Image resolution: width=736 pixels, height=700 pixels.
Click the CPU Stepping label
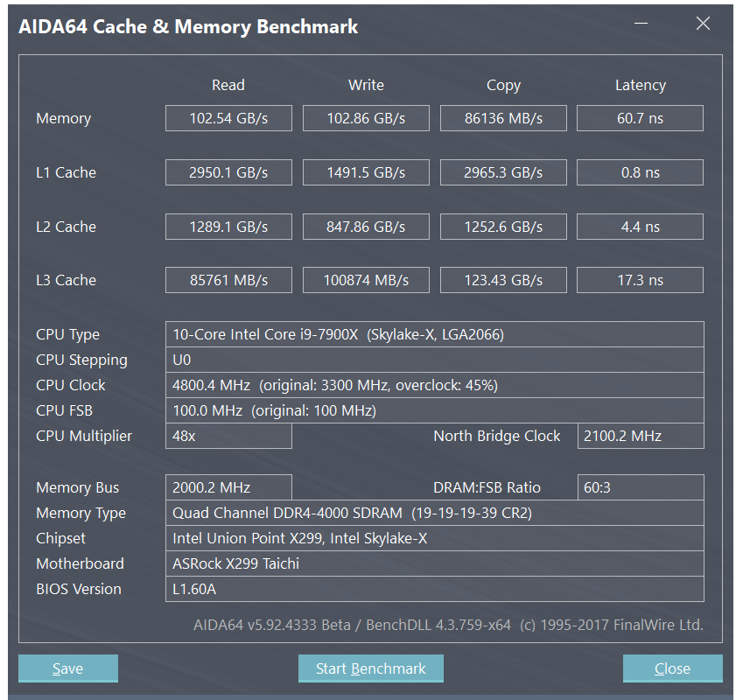pos(81,360)
